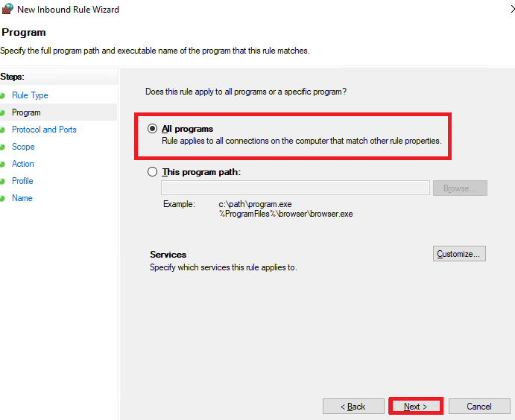Go to the Rule Type step
Image resolution: width=515 pixels, height=420 pixels.
[30, 95]
